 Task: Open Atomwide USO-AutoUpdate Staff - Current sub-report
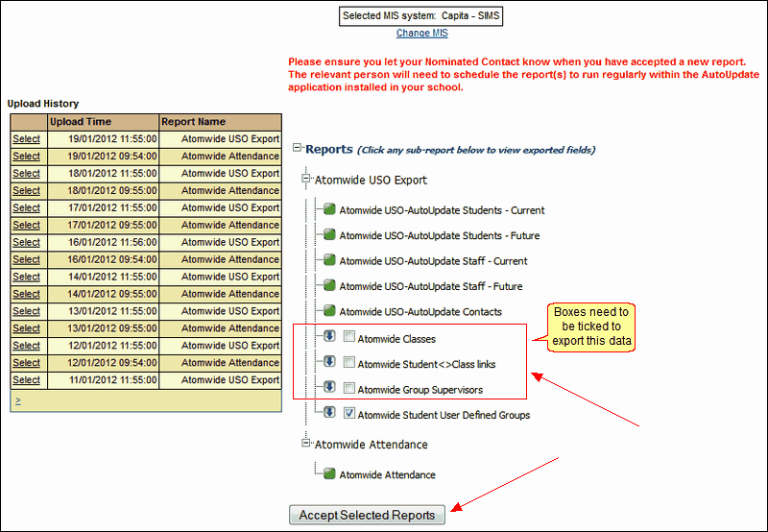[x=434, y=261]
